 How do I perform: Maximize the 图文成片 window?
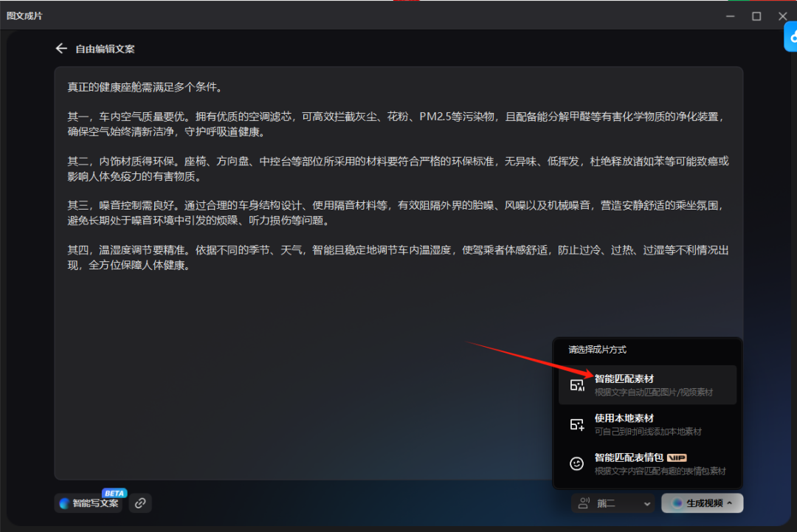pos(756,15)
